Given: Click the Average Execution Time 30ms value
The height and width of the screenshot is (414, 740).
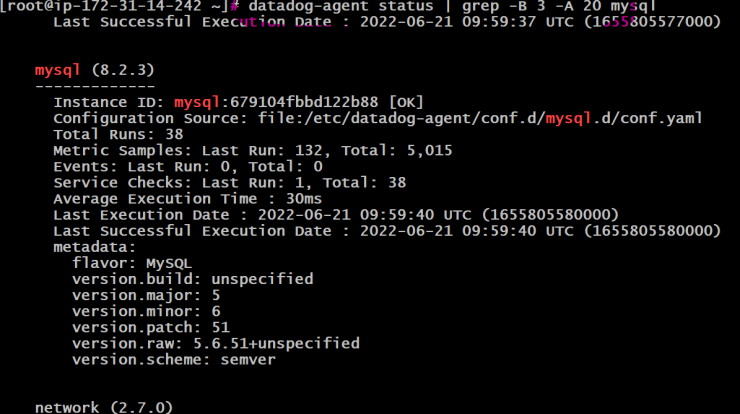Looking at the screenshot, I should 303,199.
